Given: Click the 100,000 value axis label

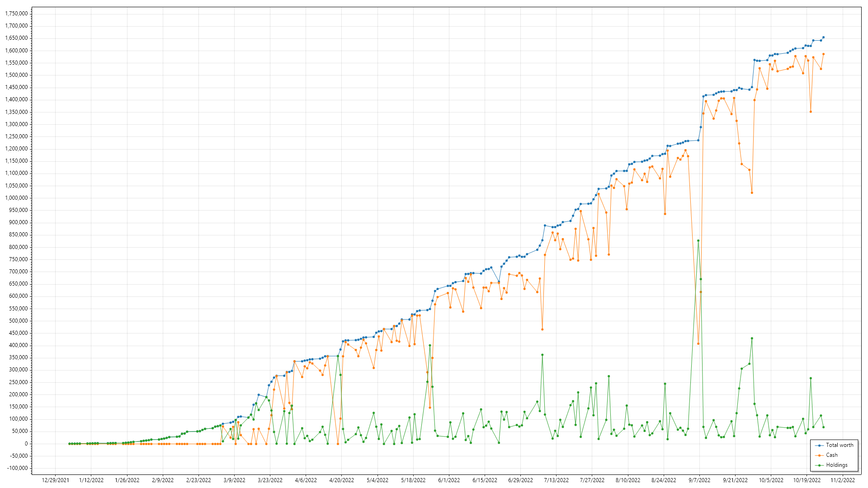Looking at the screenshot, I should (19, 419).
